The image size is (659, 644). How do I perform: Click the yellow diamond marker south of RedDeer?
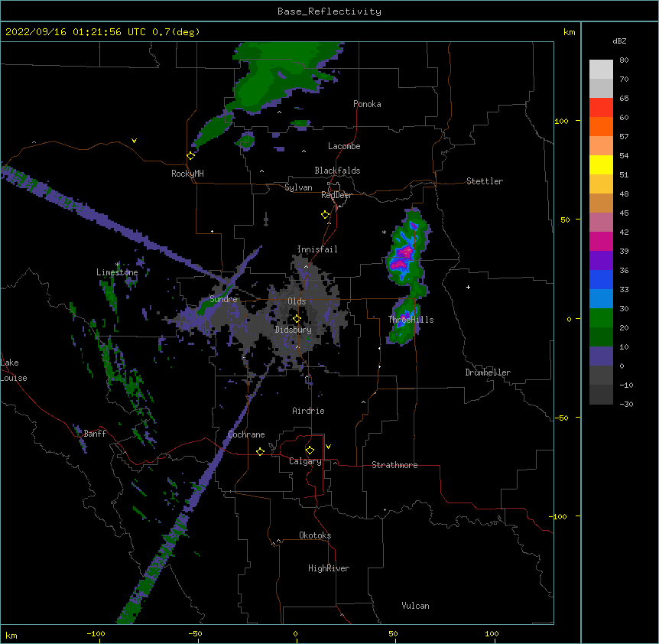(326, 215)
